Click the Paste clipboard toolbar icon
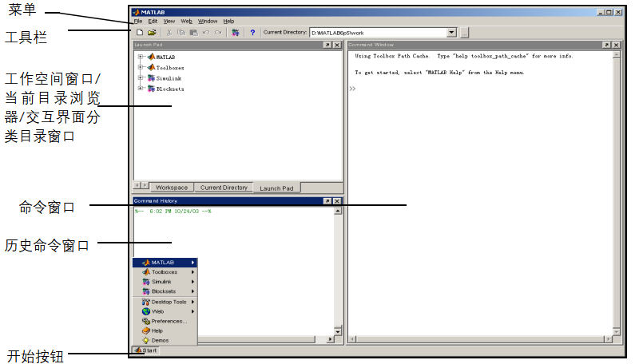 point(193,33)
